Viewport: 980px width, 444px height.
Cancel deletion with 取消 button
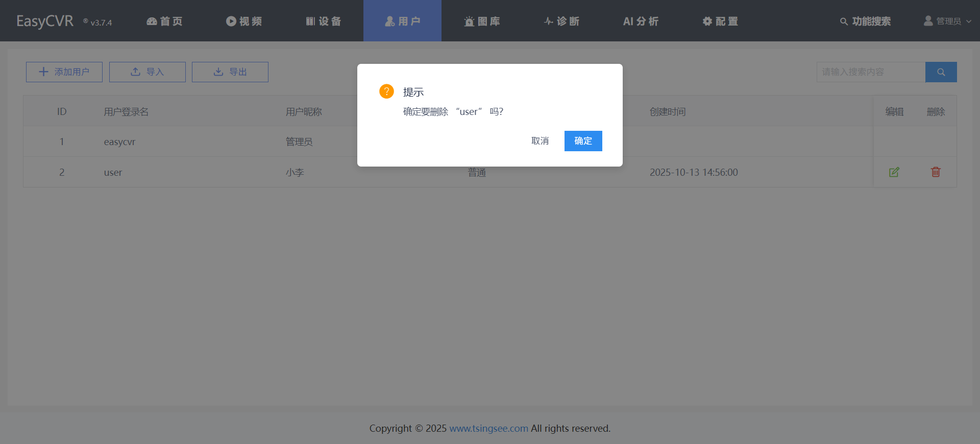coord(540,141)
